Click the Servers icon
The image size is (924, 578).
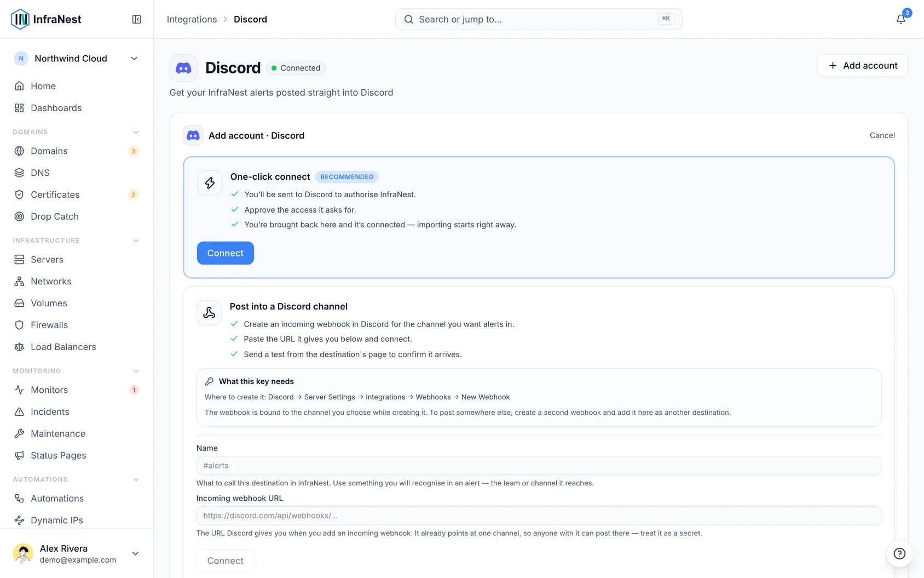19,259
